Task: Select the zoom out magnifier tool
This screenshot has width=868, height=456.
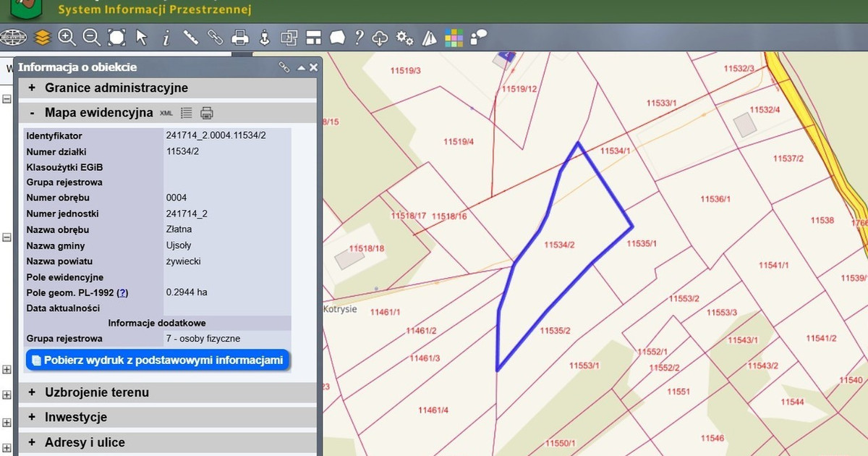Action: 92,37
